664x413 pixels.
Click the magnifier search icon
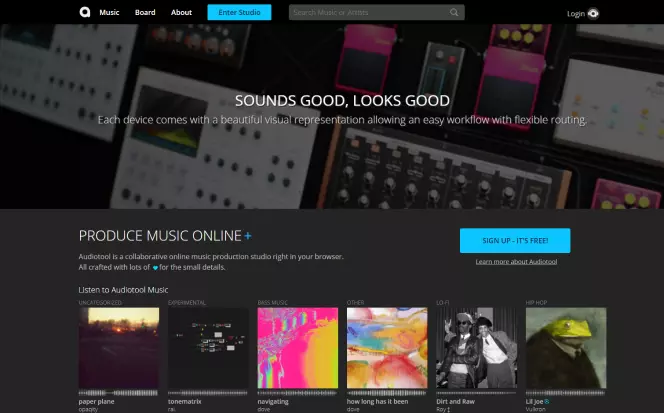454,12
